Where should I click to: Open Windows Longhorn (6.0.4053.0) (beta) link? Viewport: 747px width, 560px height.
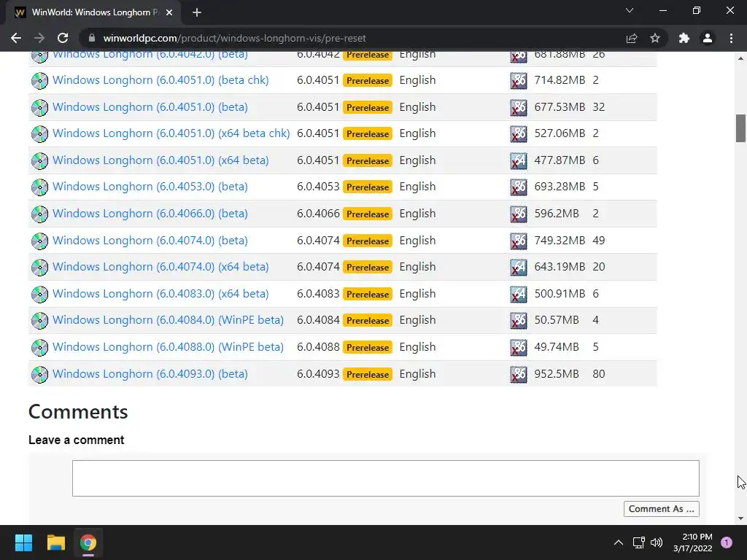(150, 187)
